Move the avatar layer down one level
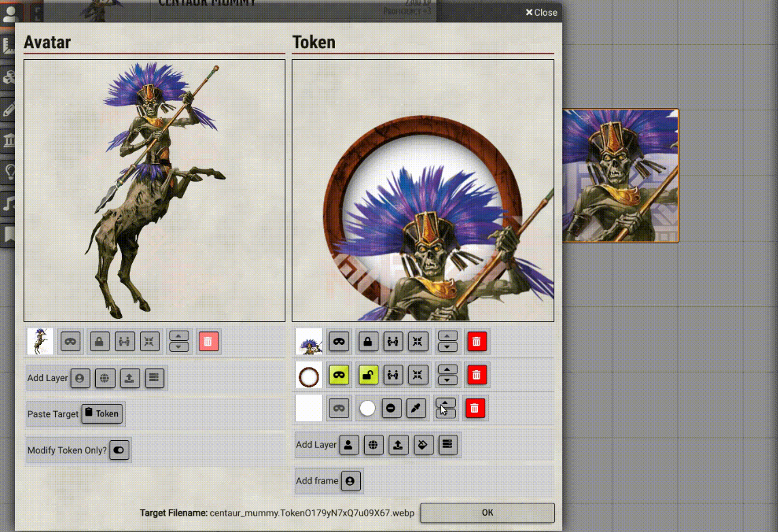The image size is (778, 532). pos(179,347)
